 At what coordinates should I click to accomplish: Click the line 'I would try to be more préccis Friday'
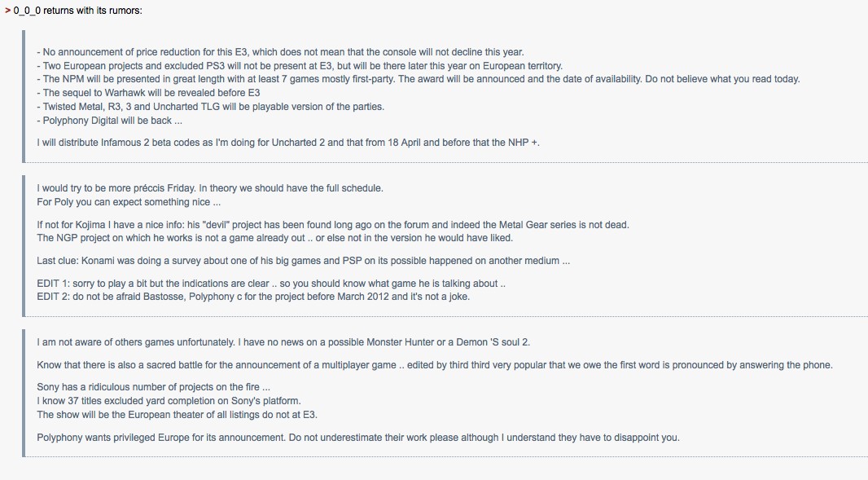click(x=210, y=188)
